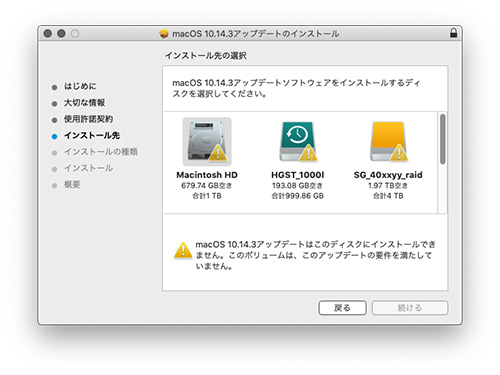Select the インストール先 step in the sidebar
Screen dimensions: 500x375
point(92,135)
